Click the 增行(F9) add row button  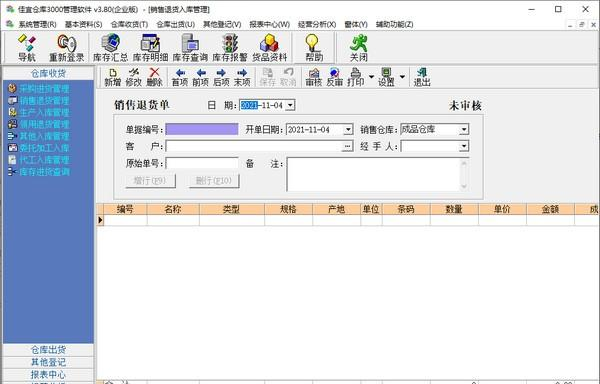pos(150,181)
